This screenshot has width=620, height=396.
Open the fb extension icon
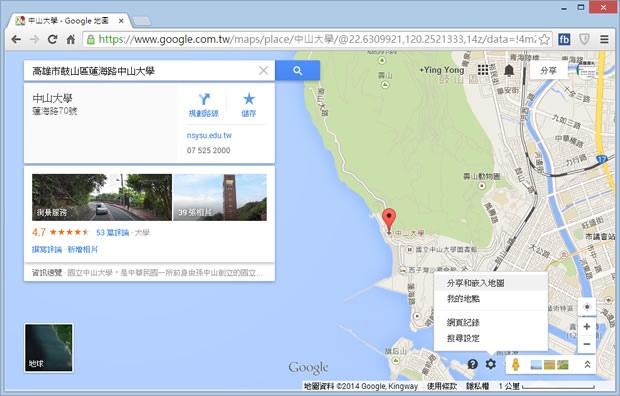point(564,39)
